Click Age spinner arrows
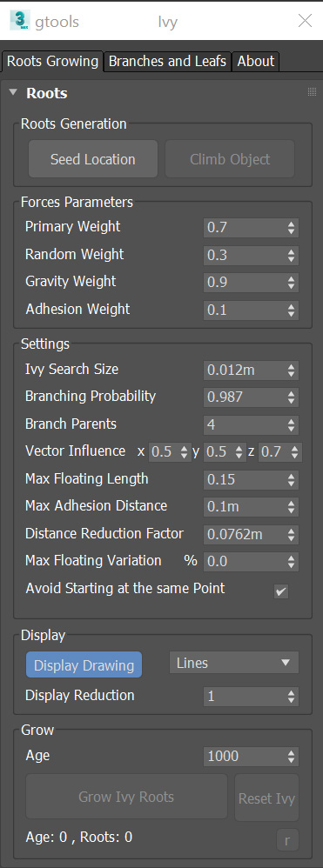 pos(292,757)
